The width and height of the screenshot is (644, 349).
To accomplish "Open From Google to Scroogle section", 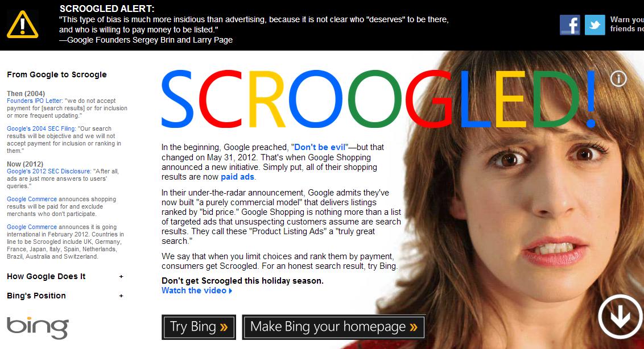I will [x=57, y=74].
